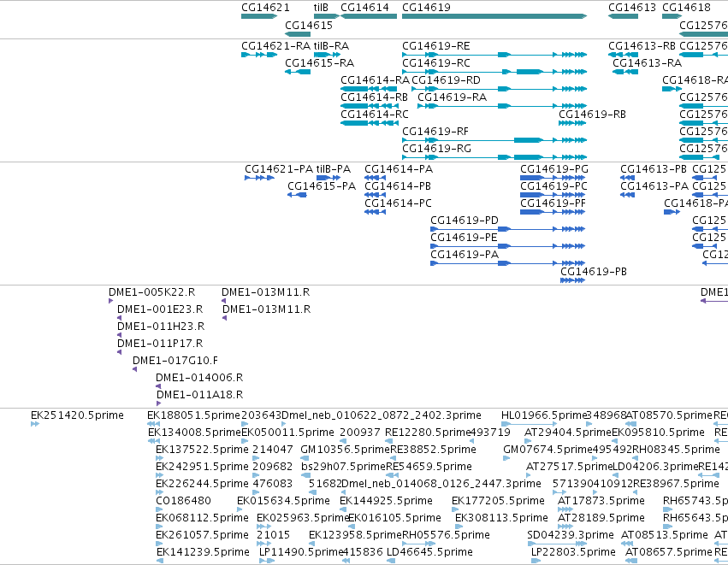The image size is (728, 565).
Task: Click transcript CG14619-RD label
Action: pos(446,80)
